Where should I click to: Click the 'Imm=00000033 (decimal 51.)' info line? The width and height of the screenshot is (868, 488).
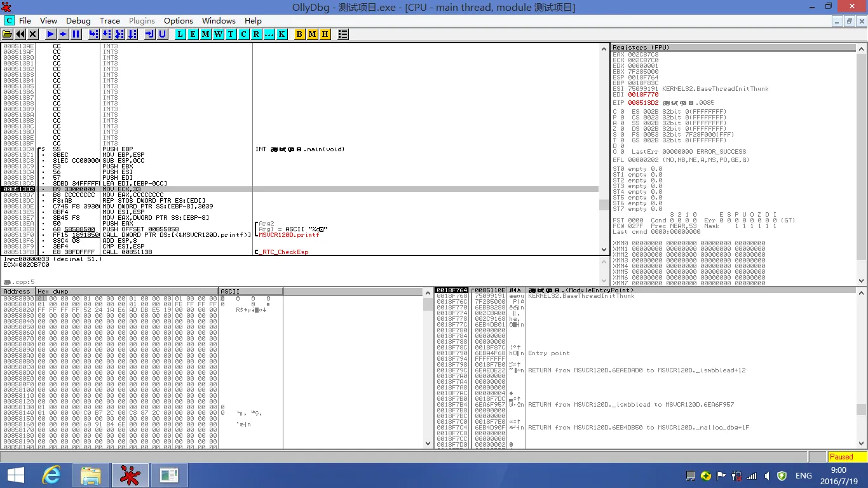(53, 259)
